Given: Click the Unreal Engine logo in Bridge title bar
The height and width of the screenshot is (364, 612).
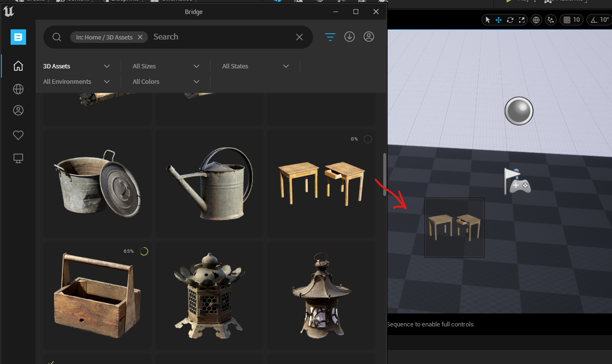Looking at the screenshot, I should [x=9, y=12].
